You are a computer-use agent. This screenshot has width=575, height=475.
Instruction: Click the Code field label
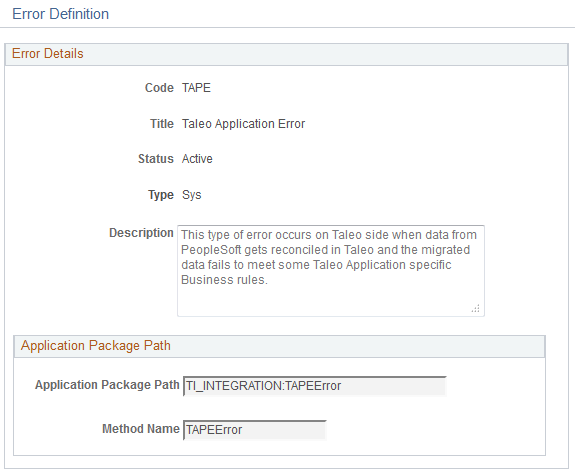[x=159, y=88]
